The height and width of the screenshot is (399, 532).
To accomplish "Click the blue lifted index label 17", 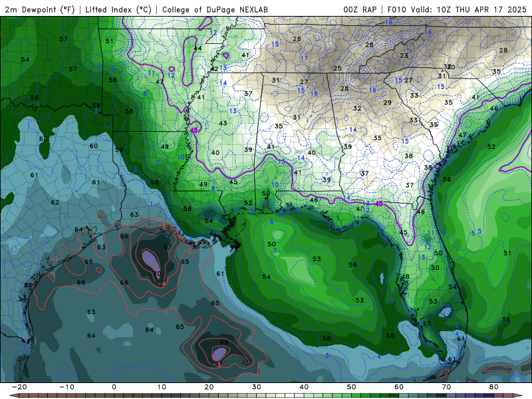I will point(304,59).
